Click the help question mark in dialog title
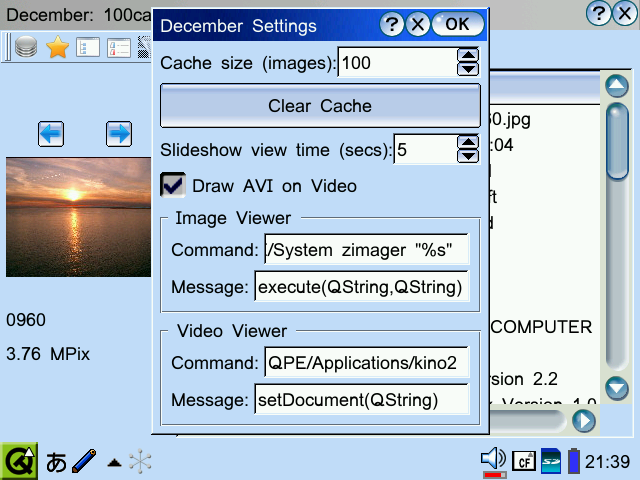 click(393, 25)
